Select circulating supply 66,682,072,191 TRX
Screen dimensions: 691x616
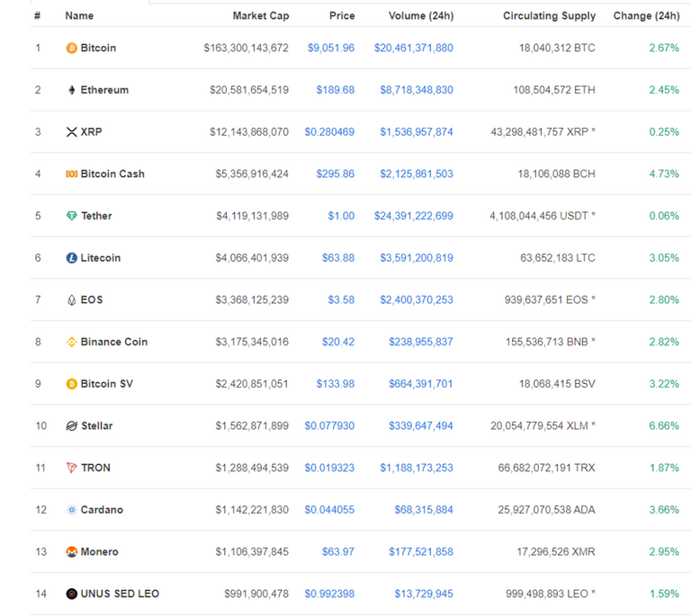[x=546, y=468]
